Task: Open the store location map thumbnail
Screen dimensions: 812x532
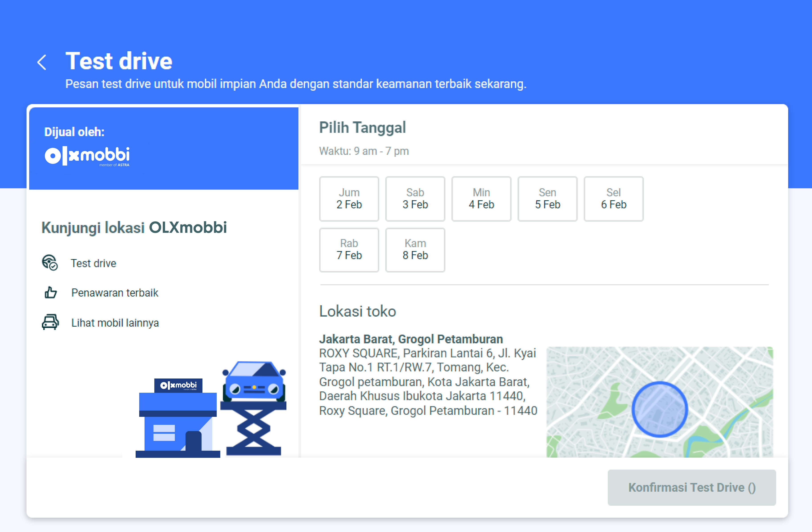Action: click(659, 402)
